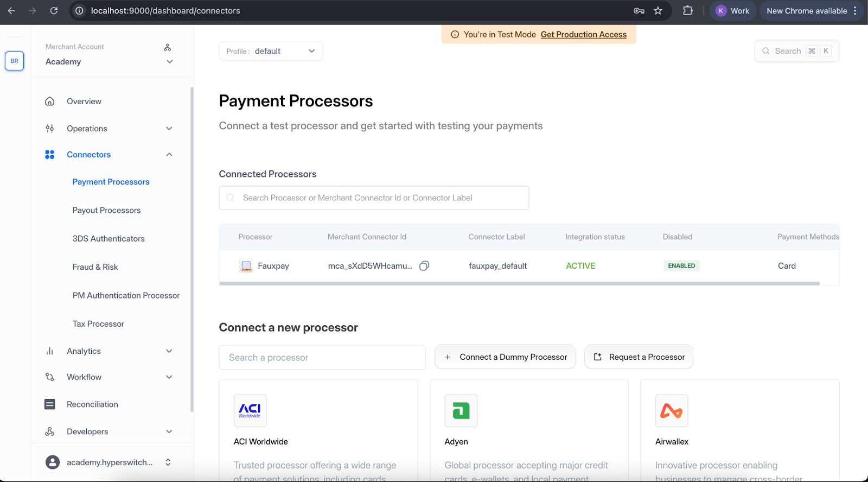This screenshot has height=482, width=868.
Task: Expand the Operations sidebar section
Action: coord(169,129)
